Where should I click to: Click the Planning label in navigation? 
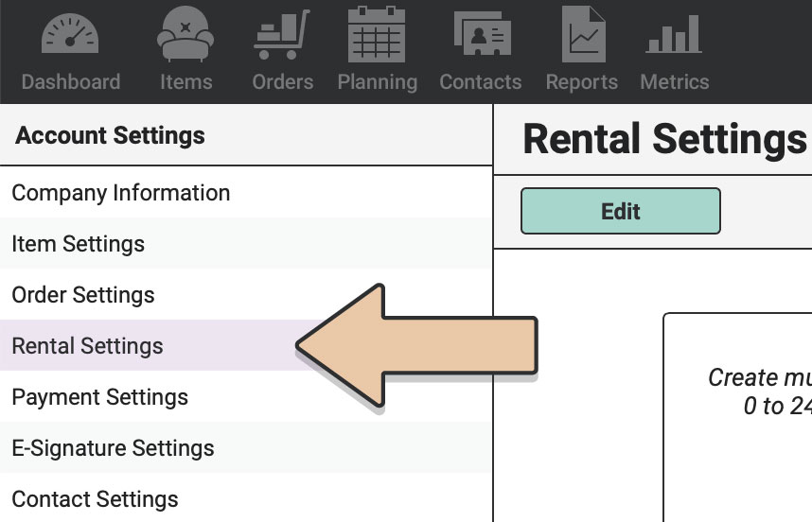[x=378, y=83]
